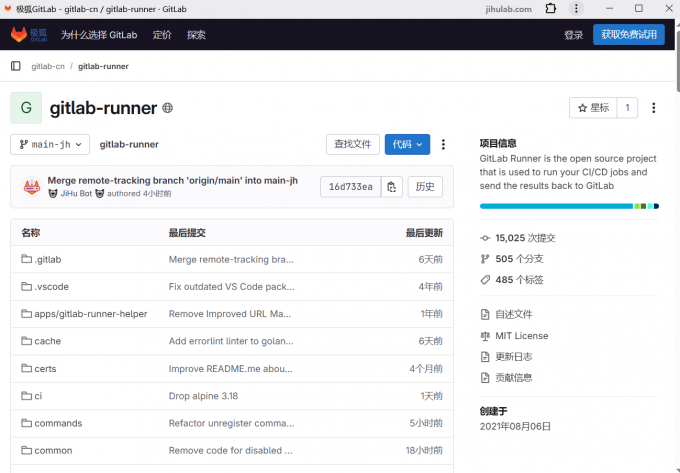Click the cache folder icon

pos(26,341)
